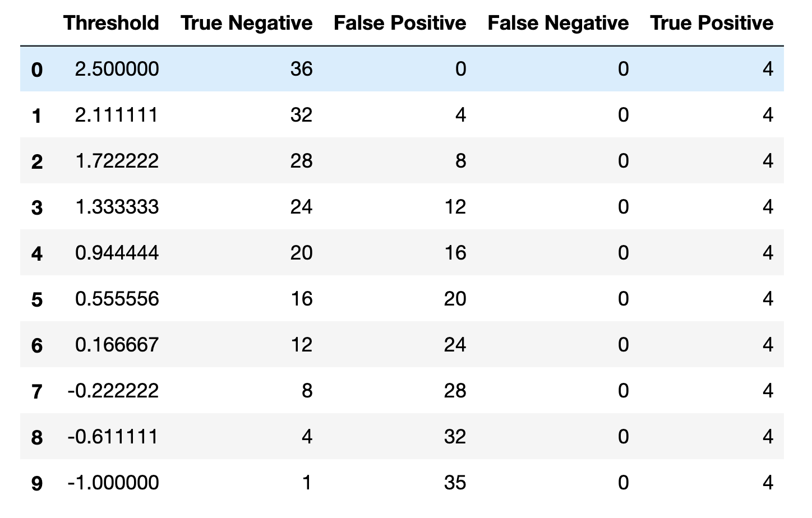Click the Threshold column header
The height and width of the screenshot is (518, 812).
(x=111, y=23)
